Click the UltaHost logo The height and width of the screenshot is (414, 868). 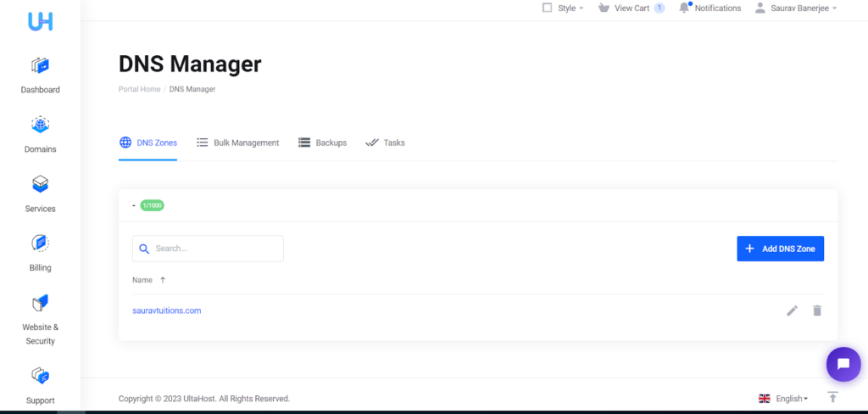tap(40, 22)
